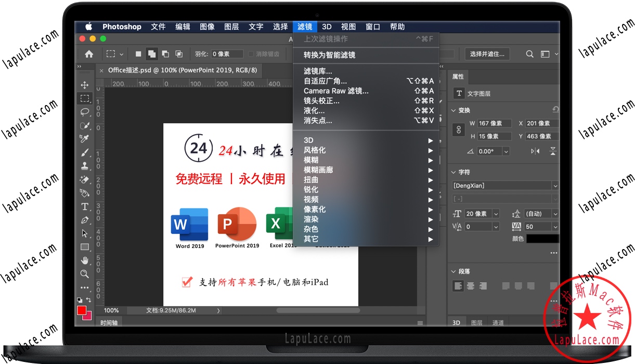Collapse the 字符 section
Image resolution: width=635 pixels, height=364 pixels.
click(454, 172)
